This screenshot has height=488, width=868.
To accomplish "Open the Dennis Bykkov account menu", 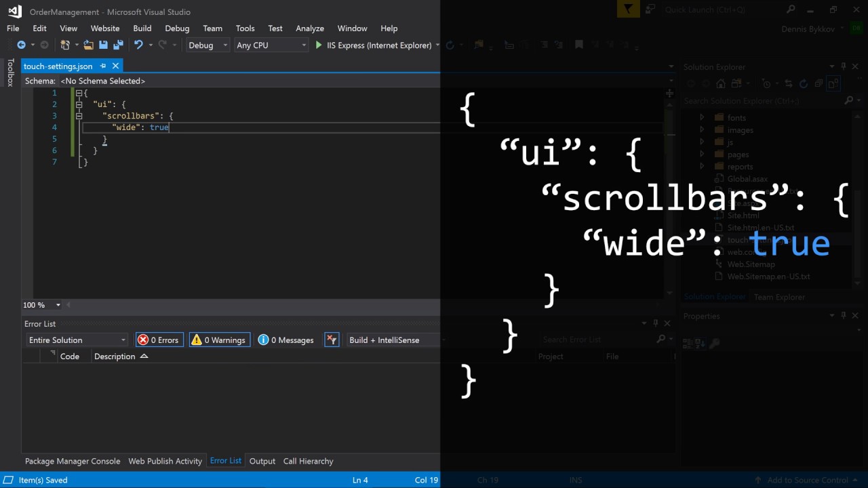I will (x=812, y=29).
